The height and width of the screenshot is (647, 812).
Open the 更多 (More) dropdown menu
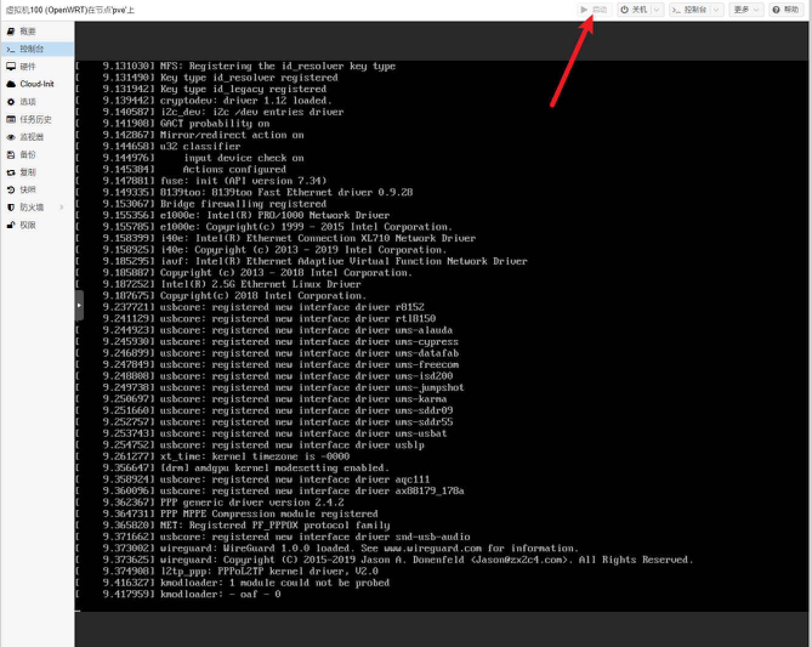click(746, 9)
